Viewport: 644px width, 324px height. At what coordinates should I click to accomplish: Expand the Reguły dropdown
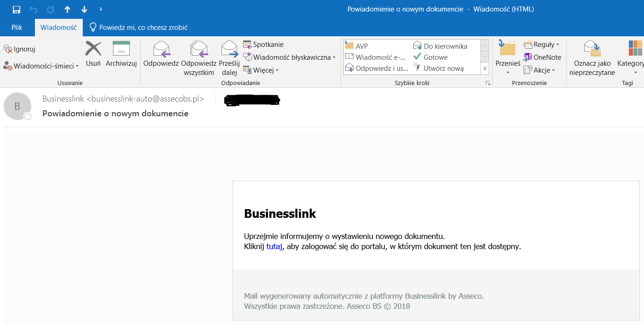click(541, 45)
